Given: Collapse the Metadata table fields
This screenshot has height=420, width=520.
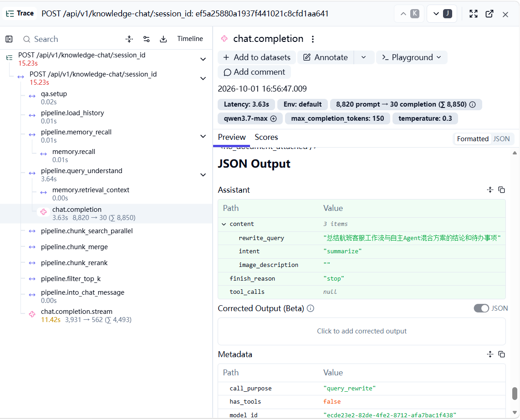Looking at the screenshot, I should tap(490, 354).
